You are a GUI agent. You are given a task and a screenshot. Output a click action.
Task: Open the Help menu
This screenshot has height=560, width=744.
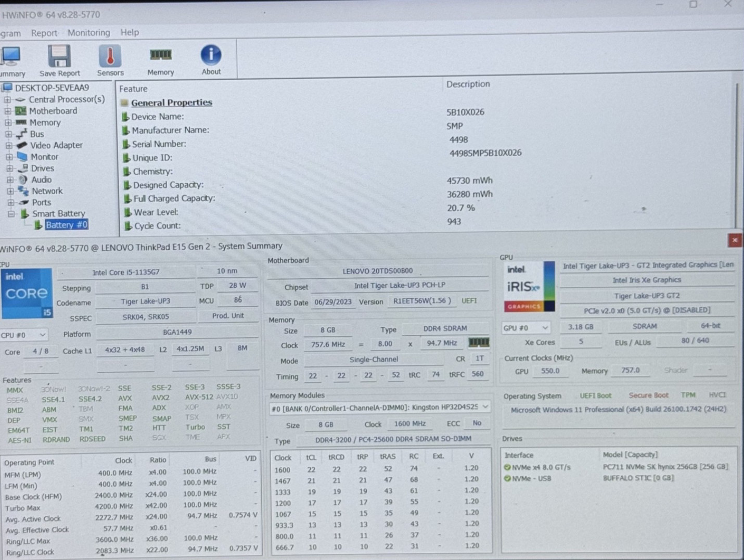point(130,32)
